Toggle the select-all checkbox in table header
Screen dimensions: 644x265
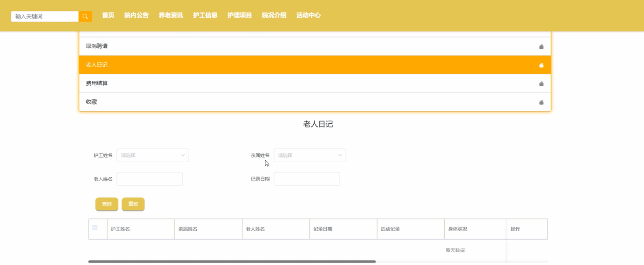(95, 228)
